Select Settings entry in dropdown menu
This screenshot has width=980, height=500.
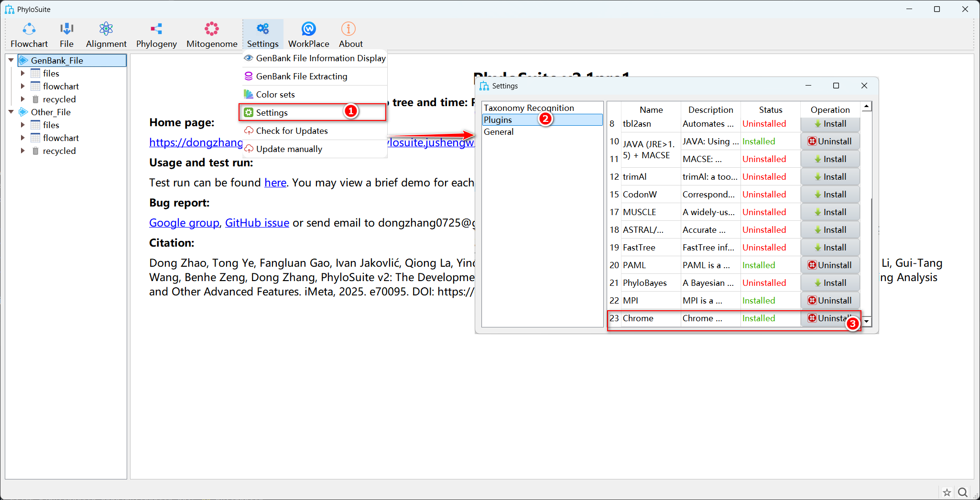(312, 113)
